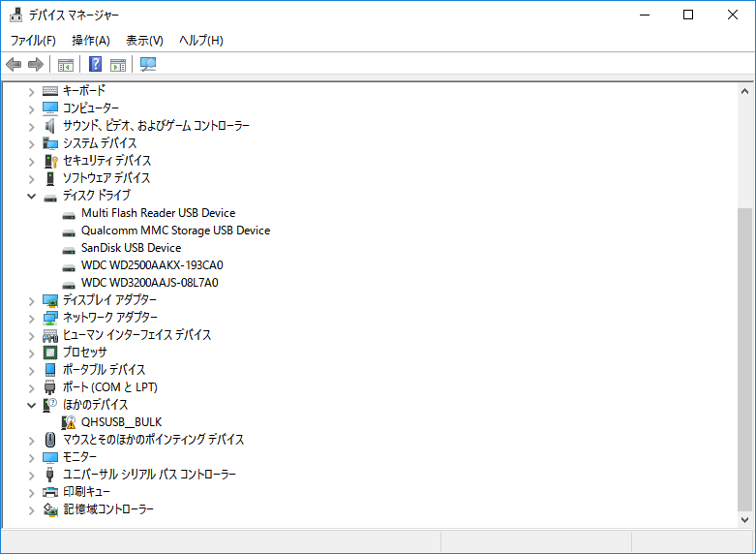The width and height of the screenshot is (756, 554).
Task: Click the ほかのデバイス question mark icon
Action: pyautogui.click(x=50, y=405)
